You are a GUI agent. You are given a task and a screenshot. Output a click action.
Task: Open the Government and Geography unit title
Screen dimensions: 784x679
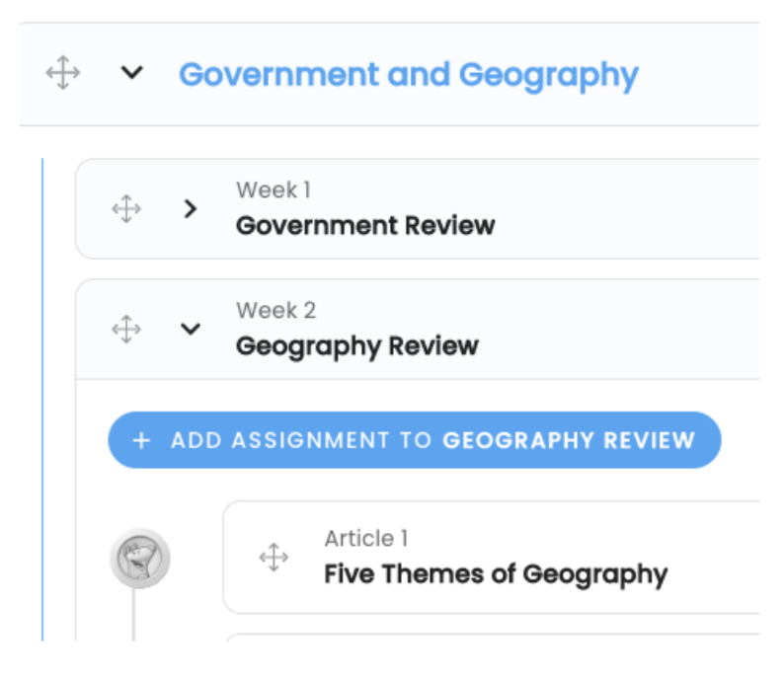[x=409, y=75]
